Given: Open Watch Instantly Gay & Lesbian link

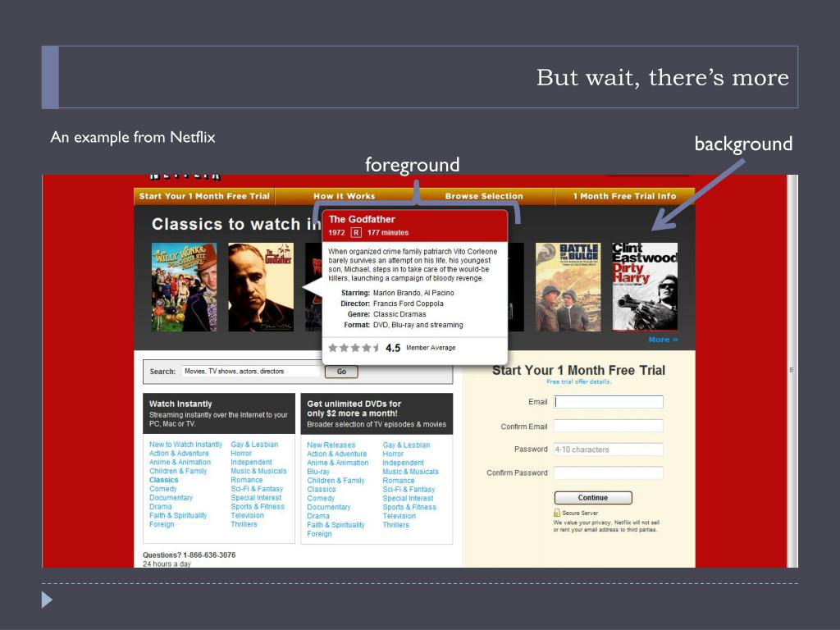Looking at the screenshot, I should 254,445.
